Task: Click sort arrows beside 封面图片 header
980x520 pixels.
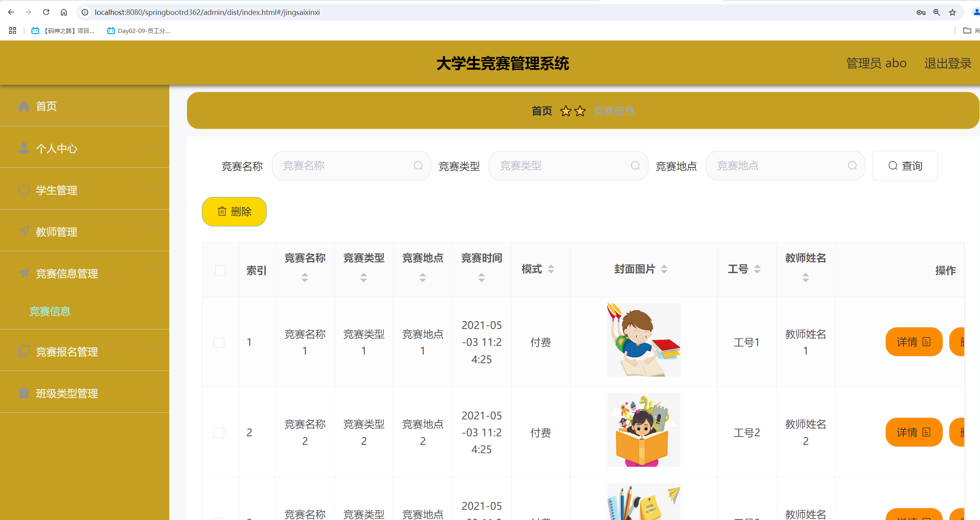Action: [664, 269]
